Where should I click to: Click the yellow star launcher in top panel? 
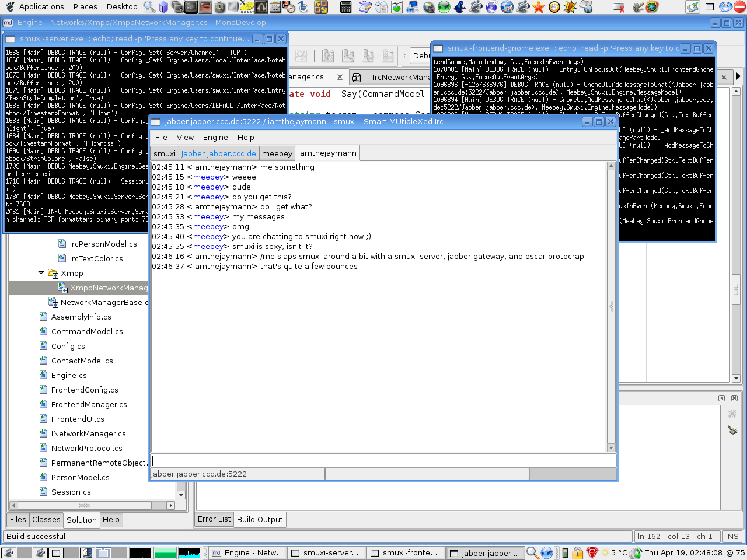pyautogui.click(x=538, y=7)
